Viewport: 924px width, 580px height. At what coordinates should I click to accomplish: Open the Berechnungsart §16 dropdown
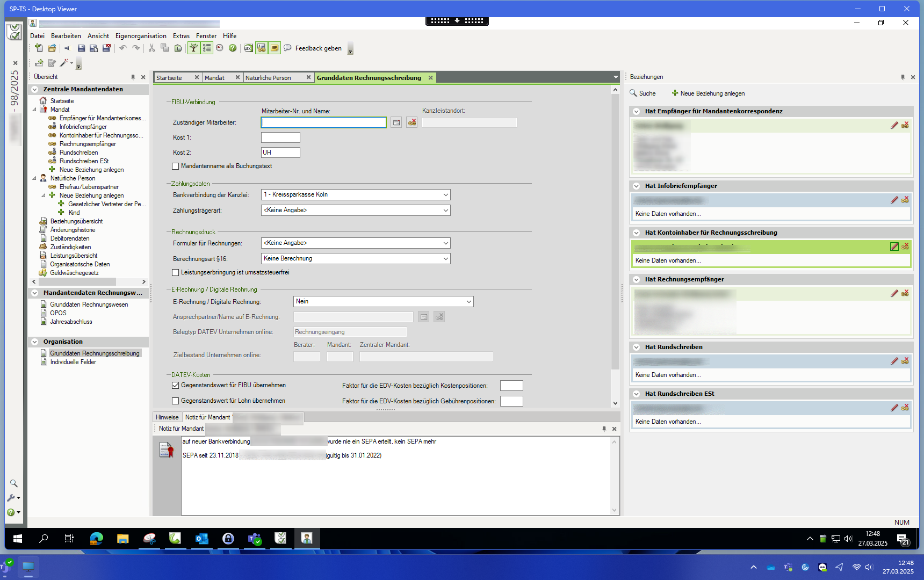[x=445, y=259]
